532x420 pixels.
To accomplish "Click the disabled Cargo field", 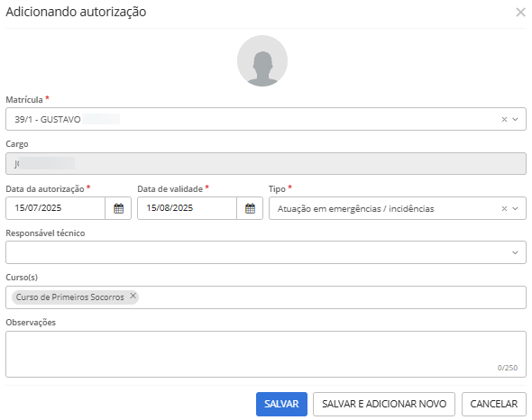I will pyautogui.click(x=266, y=163).
